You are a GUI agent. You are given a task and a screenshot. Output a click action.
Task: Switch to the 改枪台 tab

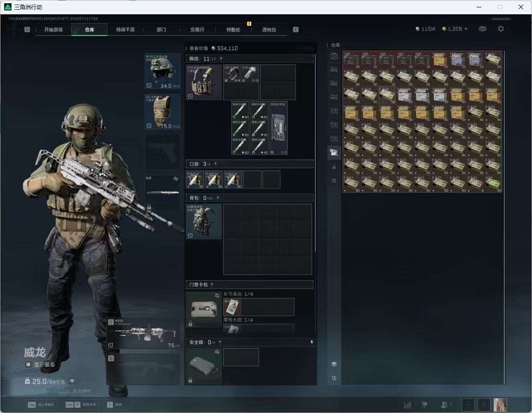click(x=269, y=29)
